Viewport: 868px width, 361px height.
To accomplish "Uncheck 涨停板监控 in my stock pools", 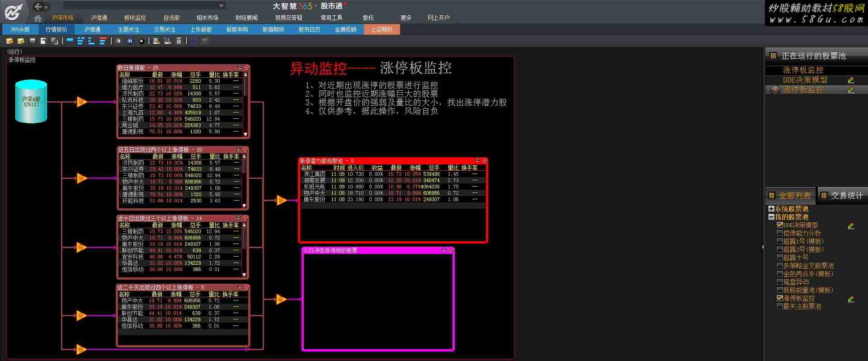I will [x=779, y=298].
